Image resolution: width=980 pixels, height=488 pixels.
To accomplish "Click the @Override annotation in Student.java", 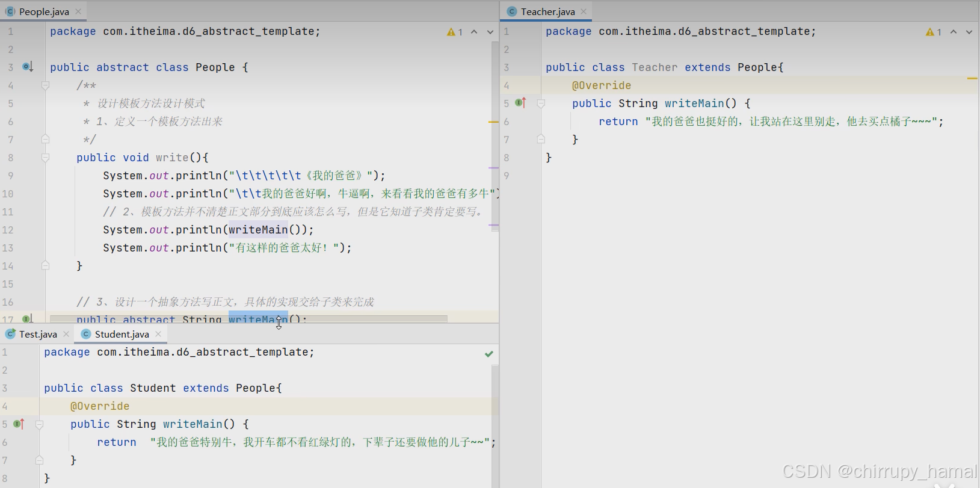I will pos(100,406).
